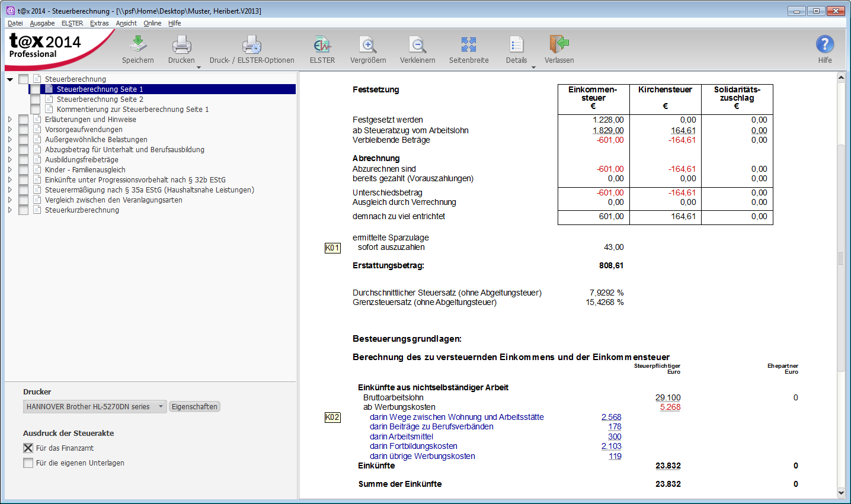Enable Für die eigenen Unterlagen checkbox
Image resolution: width=851 pixels, height=504 pixels.
pyautogui.click(x=28, y=463)
